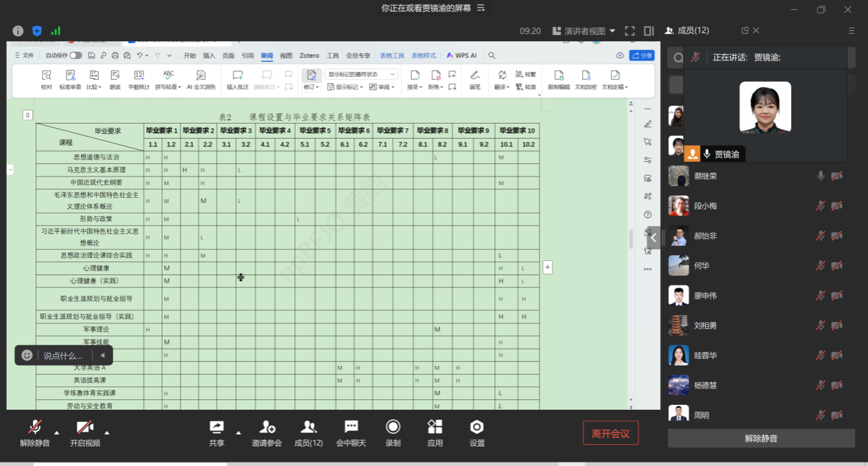Click the 录制 record icon

click(393, 428)
